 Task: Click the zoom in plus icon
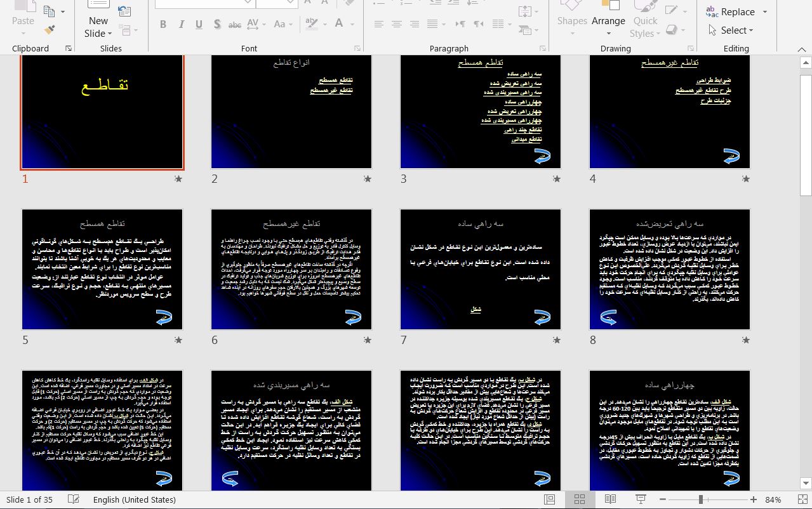point(753,499)
